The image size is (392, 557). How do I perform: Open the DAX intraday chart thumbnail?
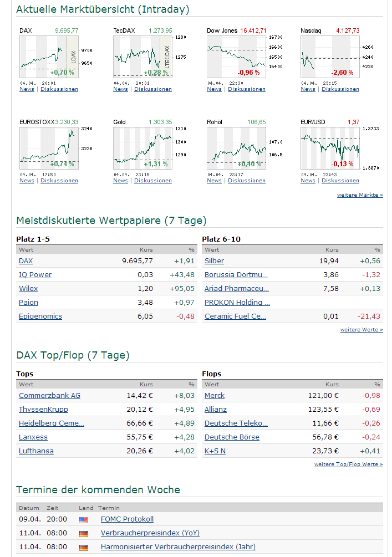[49, 57]
